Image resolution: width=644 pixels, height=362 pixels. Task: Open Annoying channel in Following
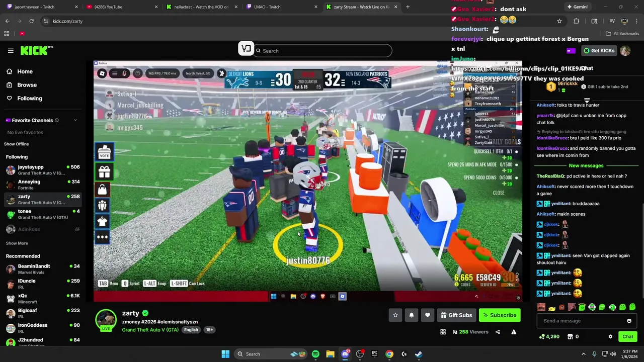click(x=43, y=185)
